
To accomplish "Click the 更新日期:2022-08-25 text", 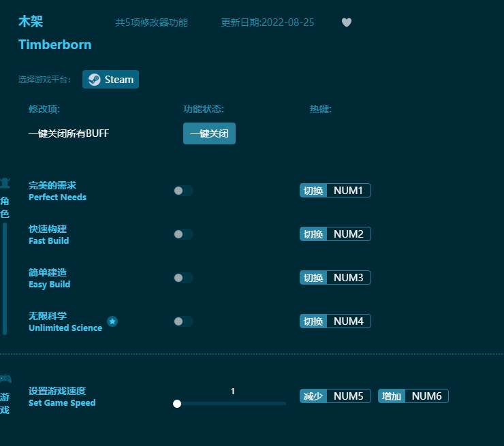I will [268, 22].
